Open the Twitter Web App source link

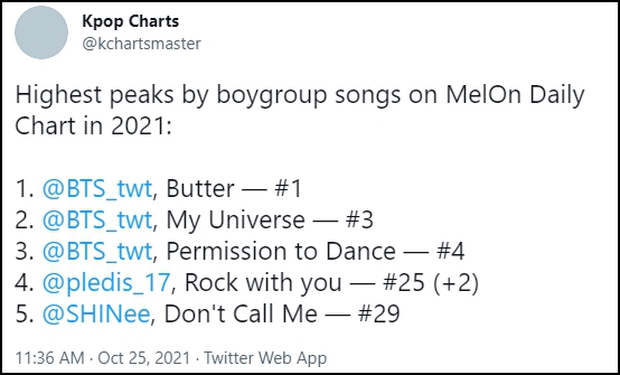(265, 358)
